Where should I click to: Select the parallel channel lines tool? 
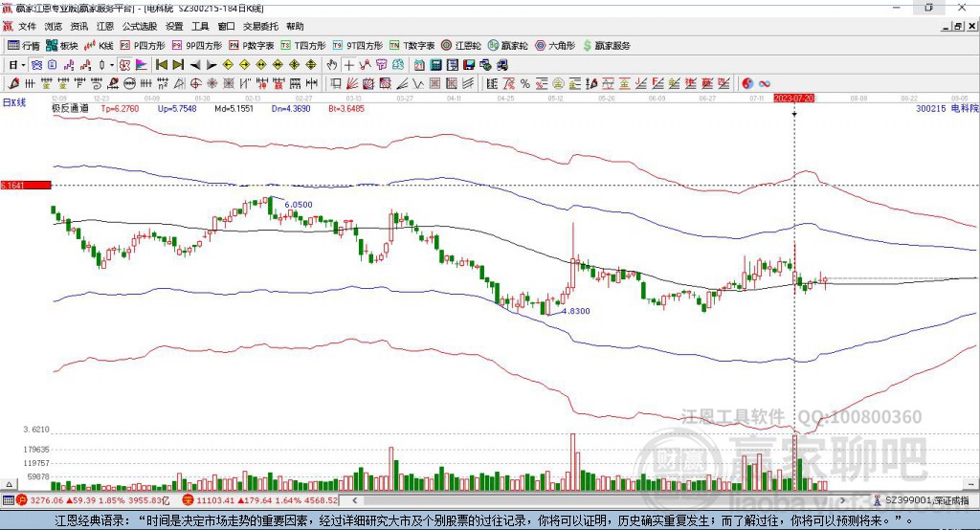[x=467, y=83]
